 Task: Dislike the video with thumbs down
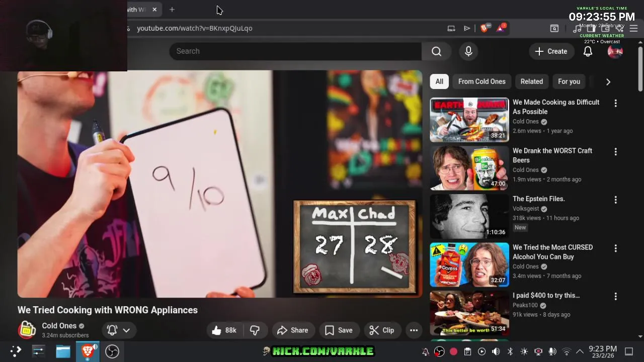point(255,330)
